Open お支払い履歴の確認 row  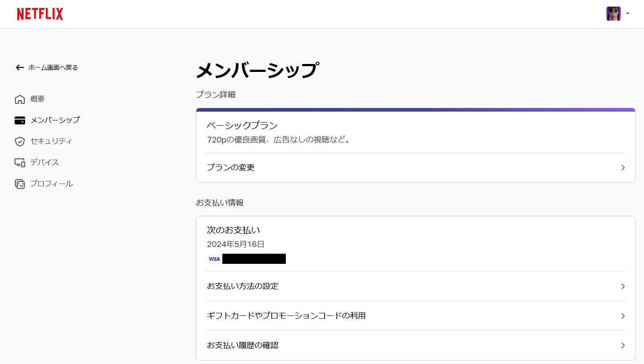click(416, 345)
